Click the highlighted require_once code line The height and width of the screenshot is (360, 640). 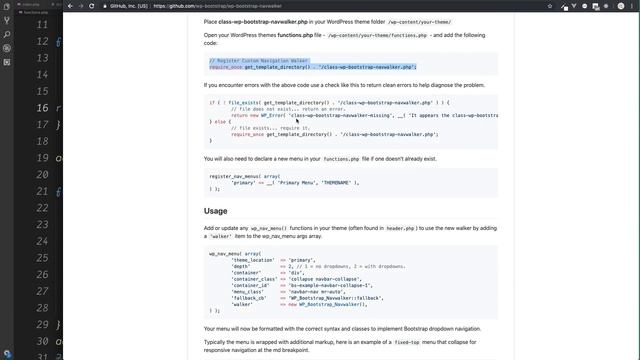[313, 67]
